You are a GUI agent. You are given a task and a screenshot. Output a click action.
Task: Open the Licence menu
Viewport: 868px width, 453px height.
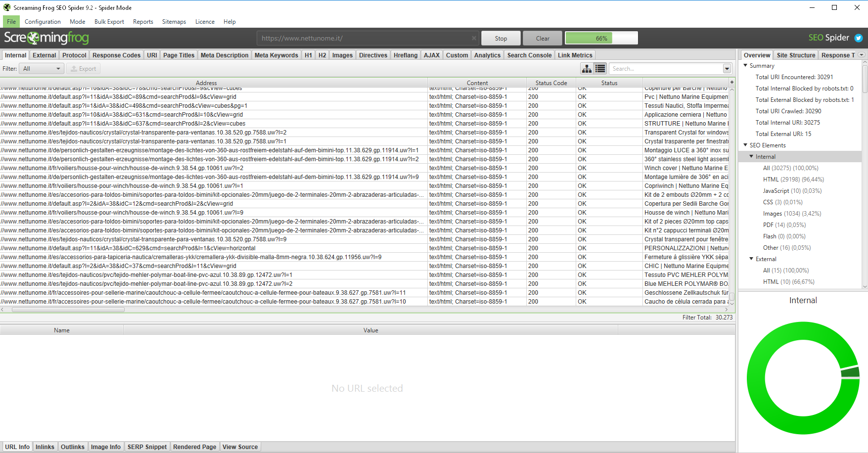[205, 22]
